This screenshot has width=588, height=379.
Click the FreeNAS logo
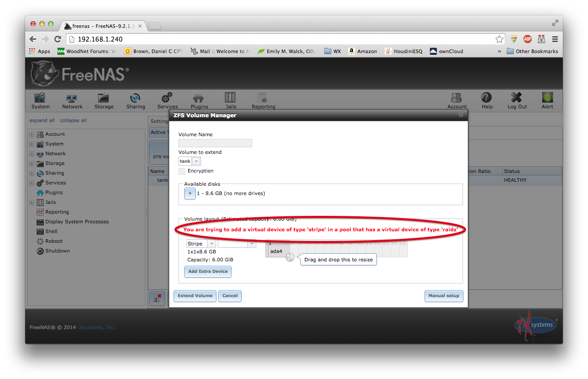point(80,73)
